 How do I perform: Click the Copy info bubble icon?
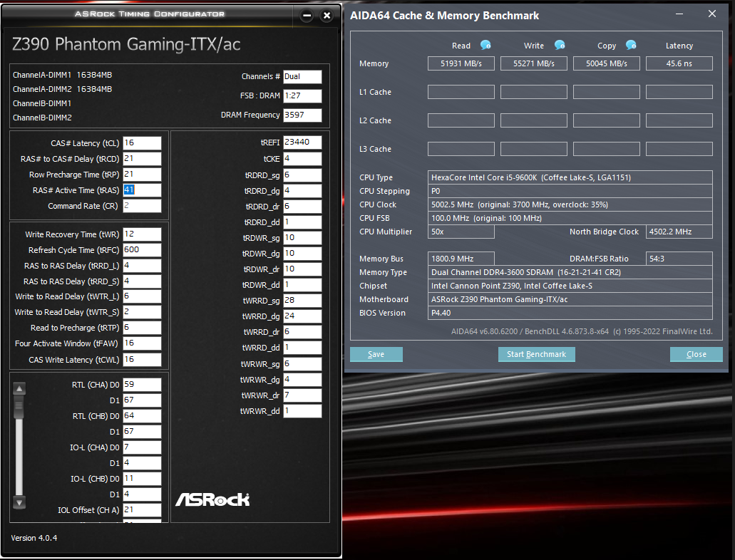click(x=631, y=45)
